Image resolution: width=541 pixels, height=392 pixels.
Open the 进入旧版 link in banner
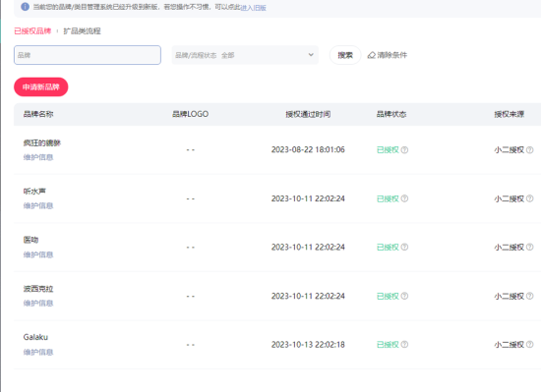point(253,8)
